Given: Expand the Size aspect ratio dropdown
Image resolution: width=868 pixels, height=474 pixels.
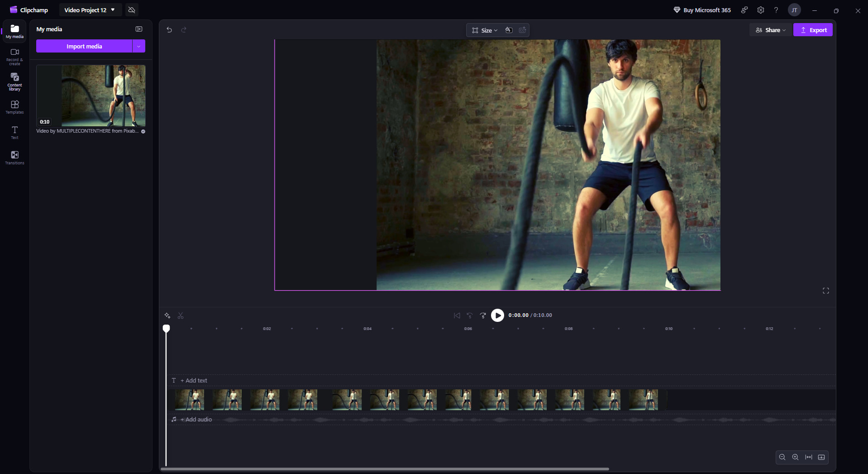Looking at the screenshot, I should coord(485,30).
